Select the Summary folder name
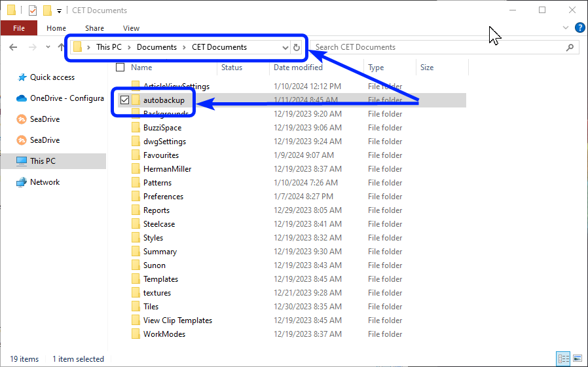Screen dimensions: 588x367 click(x=160, y=252)
